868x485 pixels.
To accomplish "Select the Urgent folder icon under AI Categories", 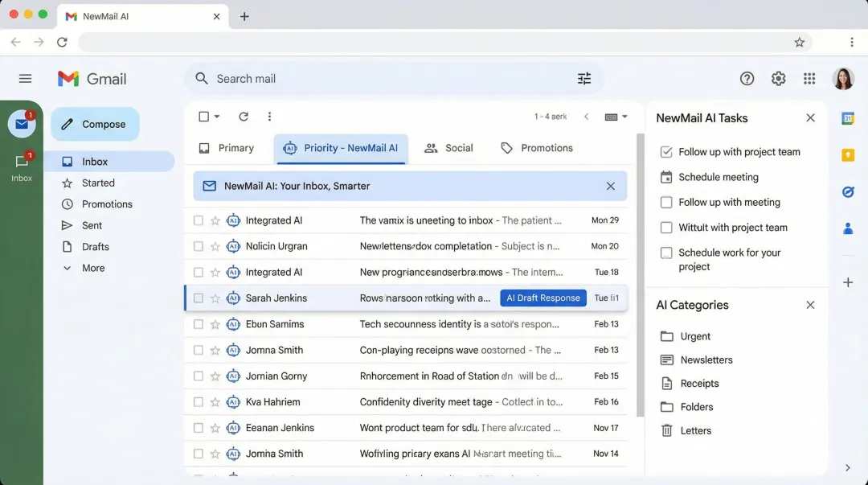I will [668, 336].
